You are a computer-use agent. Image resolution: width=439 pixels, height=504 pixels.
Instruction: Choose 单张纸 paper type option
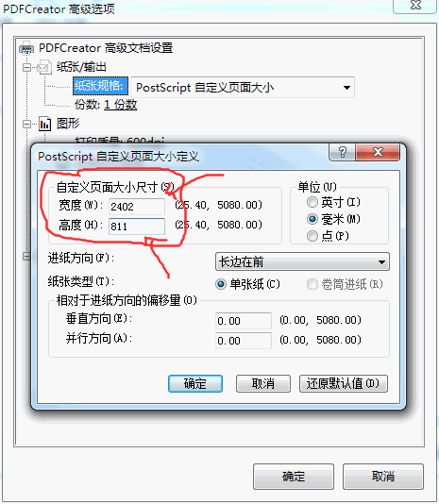coord(221,284)
